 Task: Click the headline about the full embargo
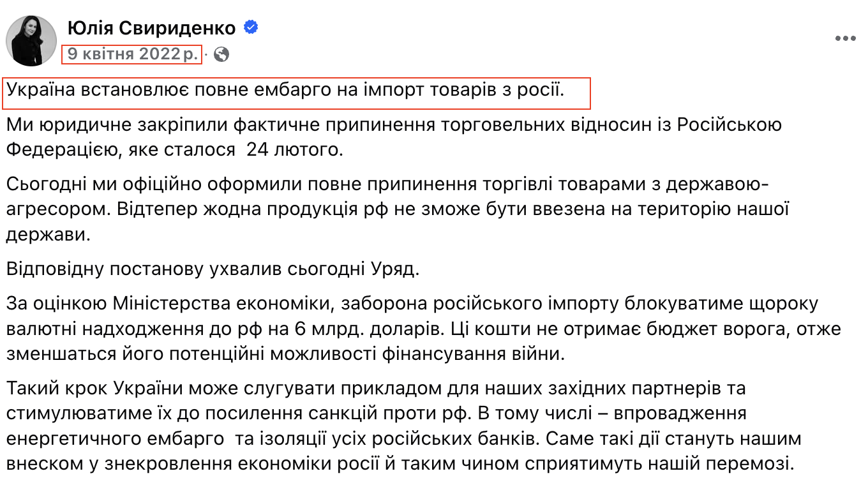tap(286, 89)
